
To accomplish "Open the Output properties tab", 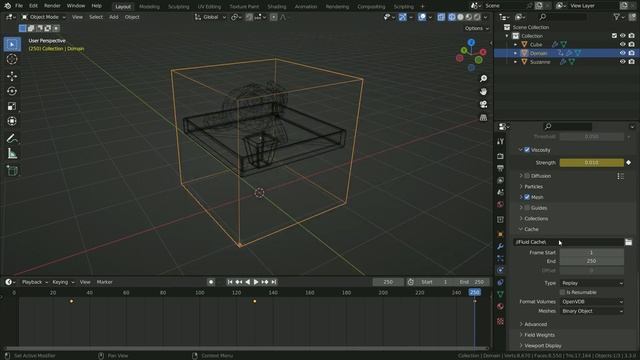I will [x=500, y=168].
